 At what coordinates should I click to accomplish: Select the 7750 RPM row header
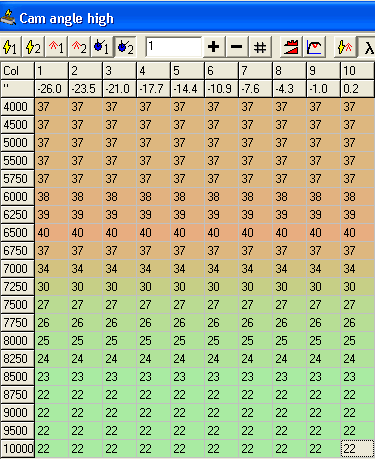17,323
